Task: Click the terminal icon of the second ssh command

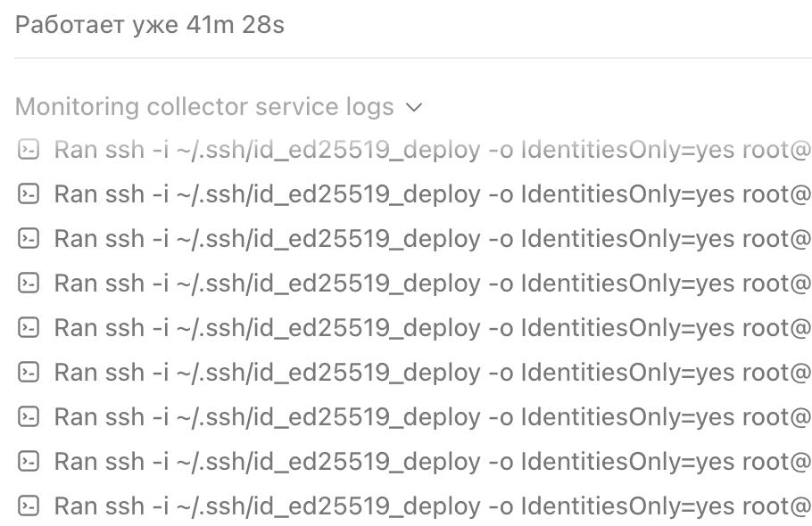Action: coord(29,194)
